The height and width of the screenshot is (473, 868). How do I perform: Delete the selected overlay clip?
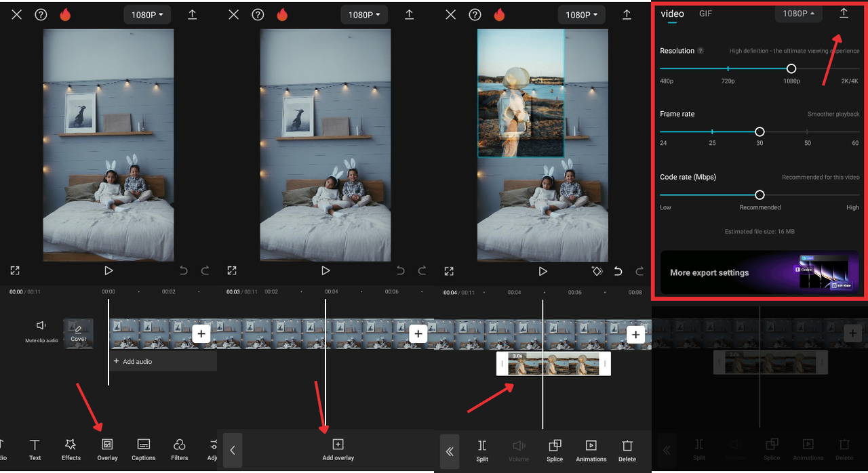pos(627,451)
